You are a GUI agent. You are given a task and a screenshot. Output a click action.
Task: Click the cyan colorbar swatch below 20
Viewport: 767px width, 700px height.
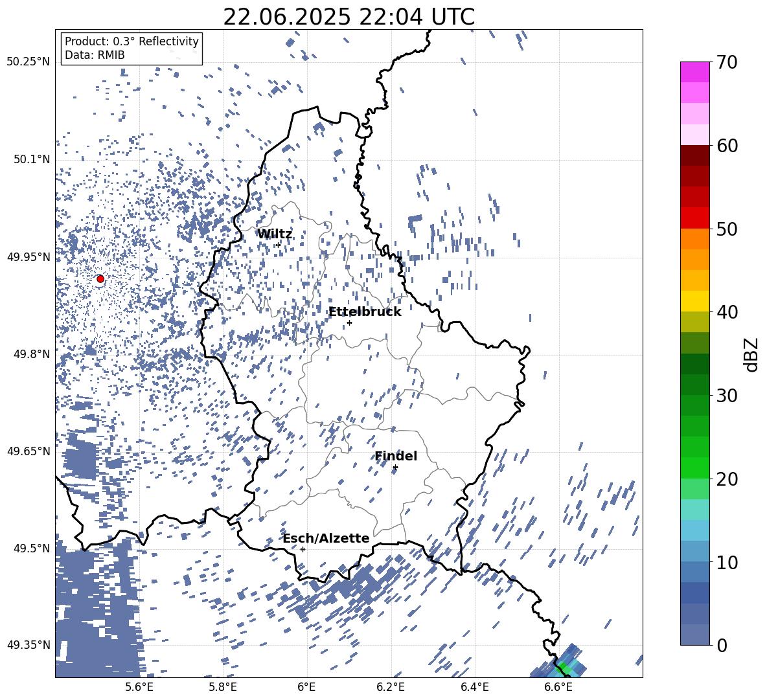[694, 510]
